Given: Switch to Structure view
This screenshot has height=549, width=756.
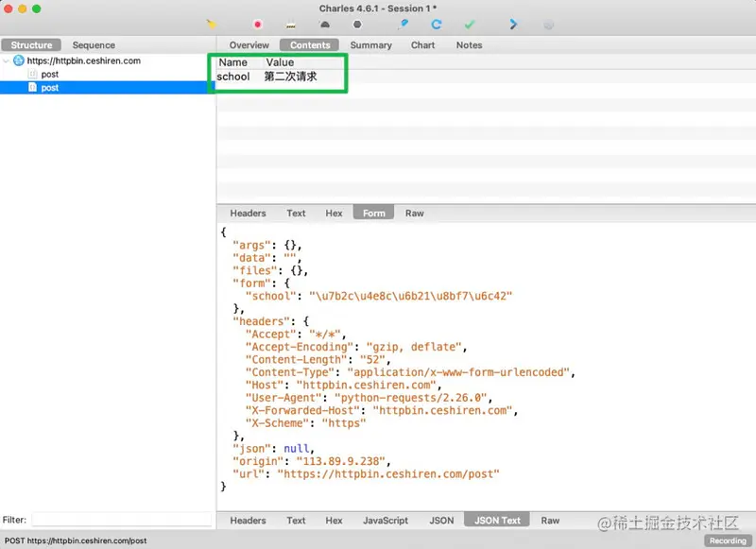Looking at the screenshot, I should click(31, 44).
